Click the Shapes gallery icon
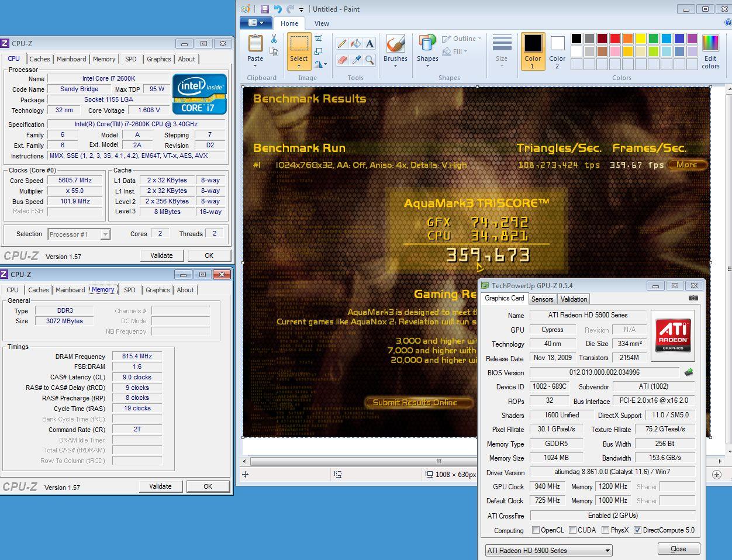The width and height of the screenshot is (732, 560). (x=427, y=44)
